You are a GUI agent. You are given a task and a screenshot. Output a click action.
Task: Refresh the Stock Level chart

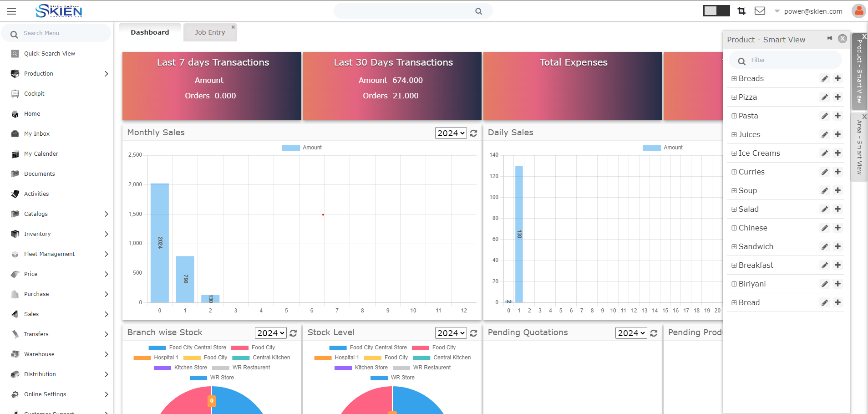[473, 333]
